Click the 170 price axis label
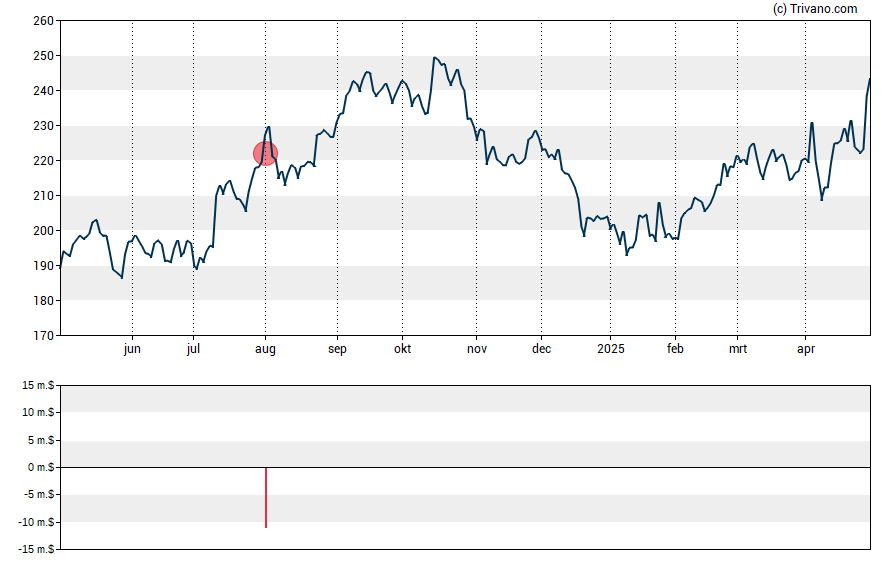Viewport: 888px width, 565px height. coord(44,336)
